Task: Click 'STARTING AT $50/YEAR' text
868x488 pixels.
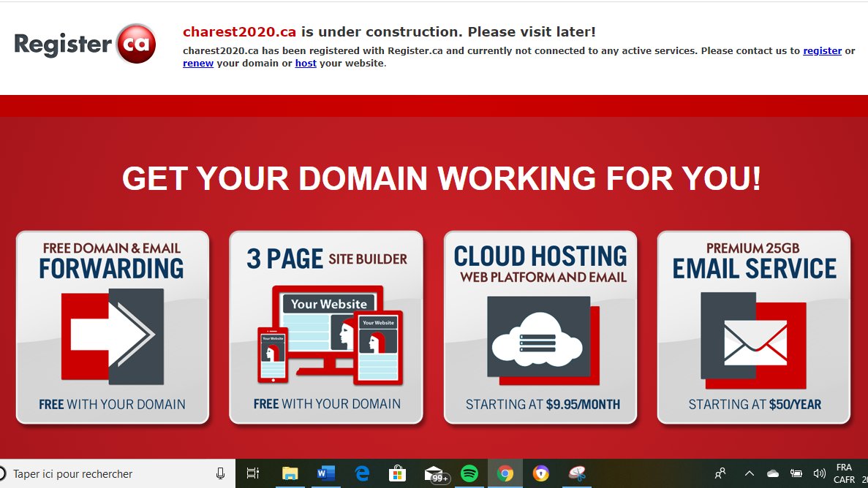Action: (x=755, y=405)
